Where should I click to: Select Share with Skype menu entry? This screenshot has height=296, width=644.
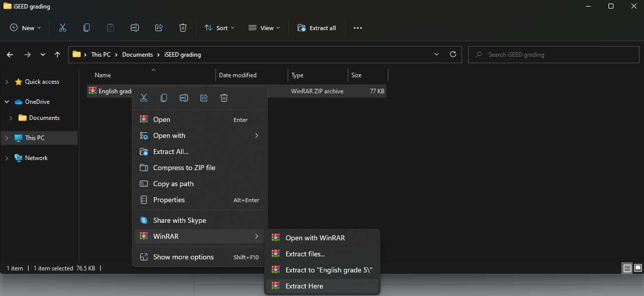(179, 220)
